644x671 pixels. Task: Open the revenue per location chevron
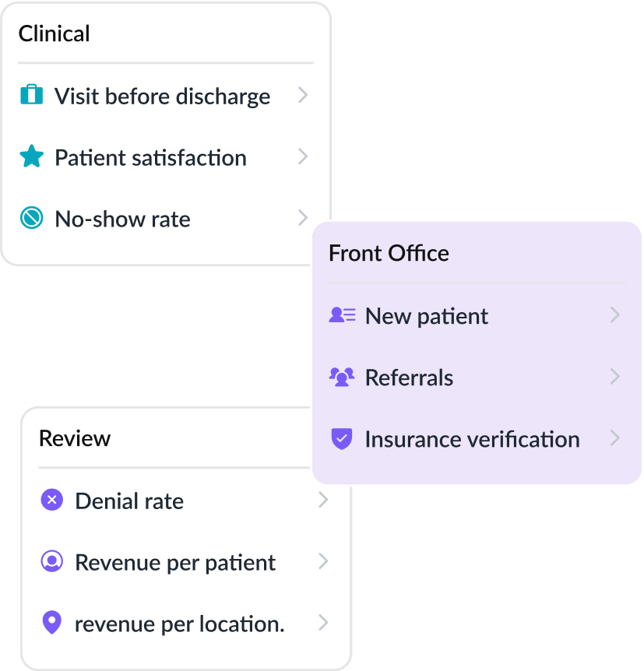click(323, 623)
